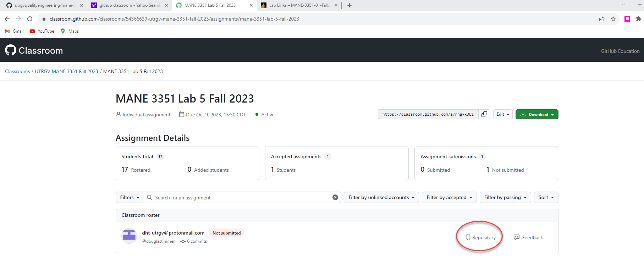Expand the Sort dropdown
644x264 pixels.
tap(546, 197)
